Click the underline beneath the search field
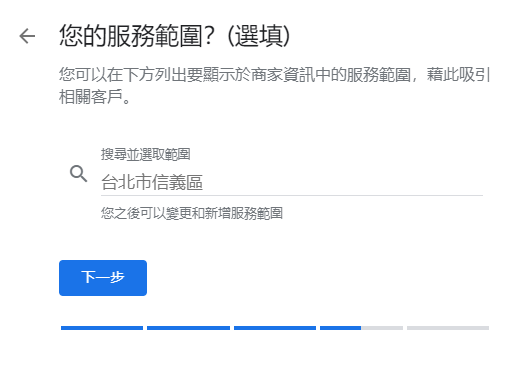Image resolution: width=521 pixels, height=371 pixels. click(292, 195)
